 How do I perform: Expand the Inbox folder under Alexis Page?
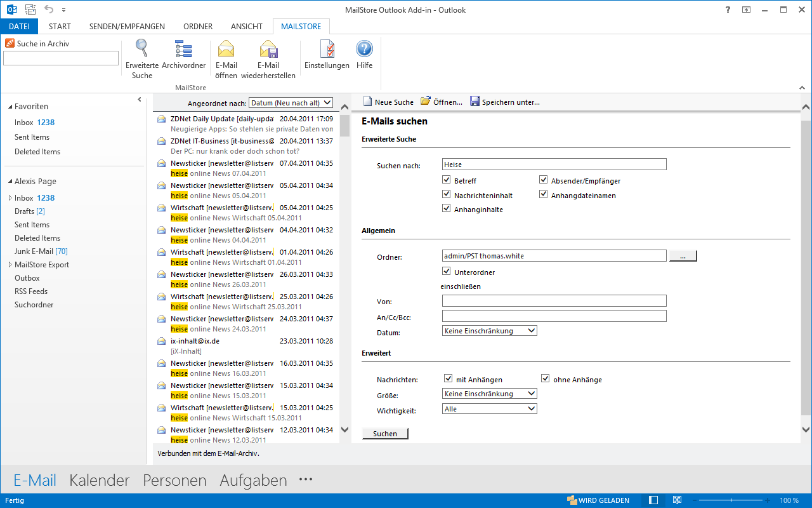coord(10,198)
